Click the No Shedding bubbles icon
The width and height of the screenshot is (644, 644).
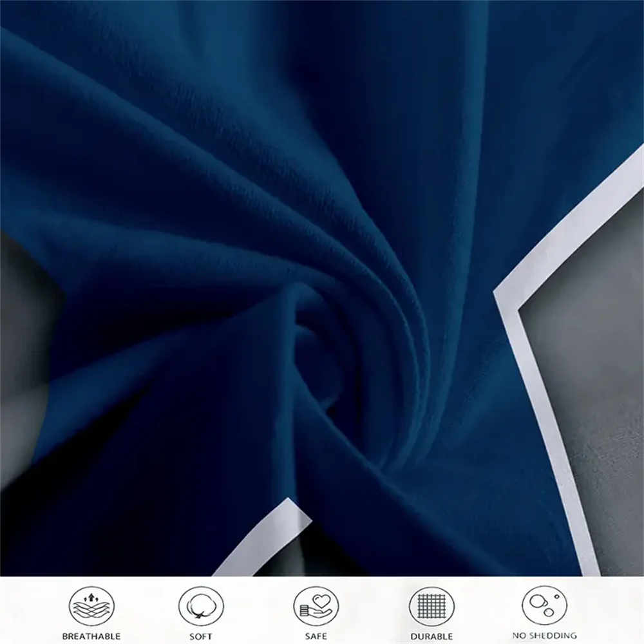544,605
